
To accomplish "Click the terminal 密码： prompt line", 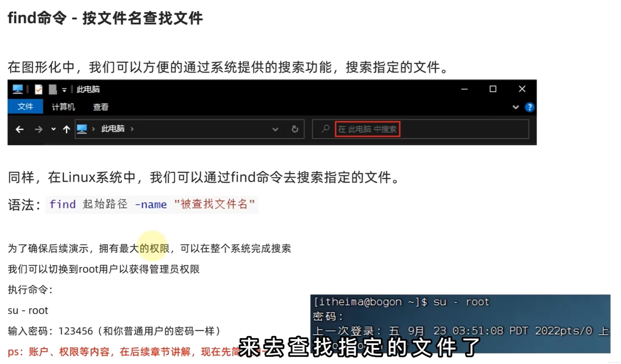I will (328, 316).
